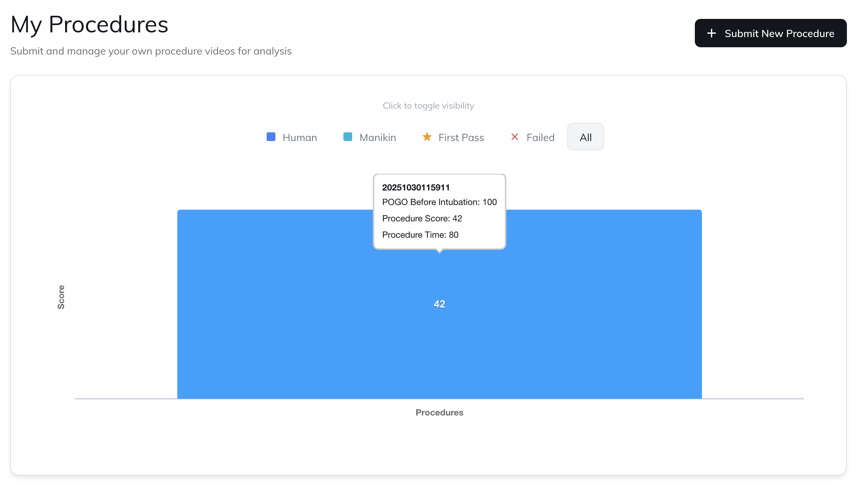Image resolution: width=868 pixels, height=490 pixels.
Task: Toggle visibility of Manikin procedures
Action: tap(377, 137)
